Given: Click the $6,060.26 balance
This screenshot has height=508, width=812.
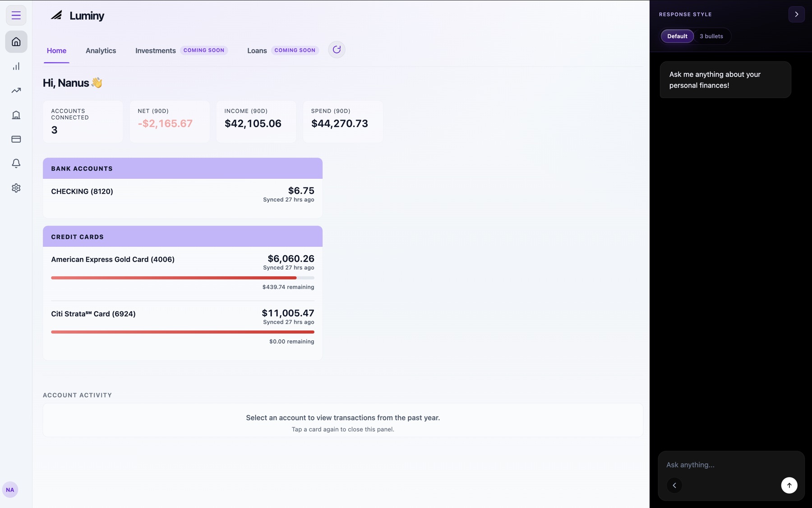Looking at the screenshot, I should (x=291, y=259).
